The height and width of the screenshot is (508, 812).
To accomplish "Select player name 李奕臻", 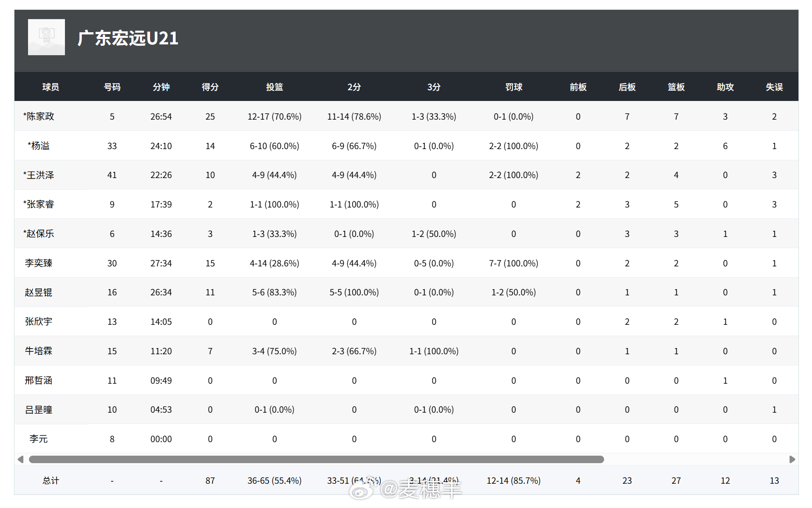I will pos(39,263).
